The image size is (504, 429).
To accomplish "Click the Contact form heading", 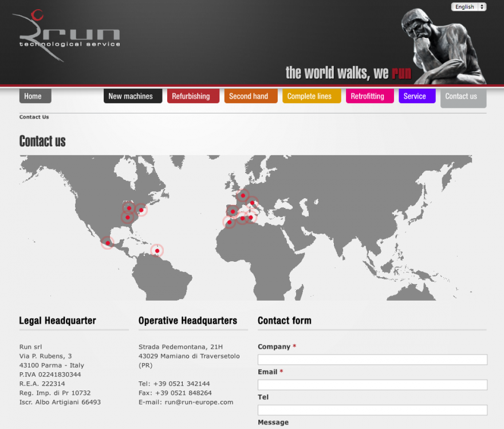I will click(285, 320).
